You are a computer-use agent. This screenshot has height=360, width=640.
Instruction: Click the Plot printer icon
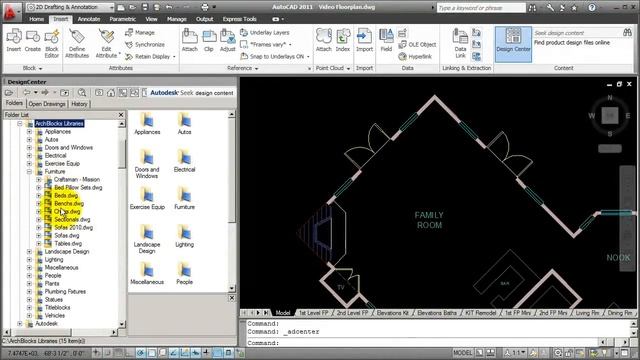pyautogui.click(x=204, y=7)
